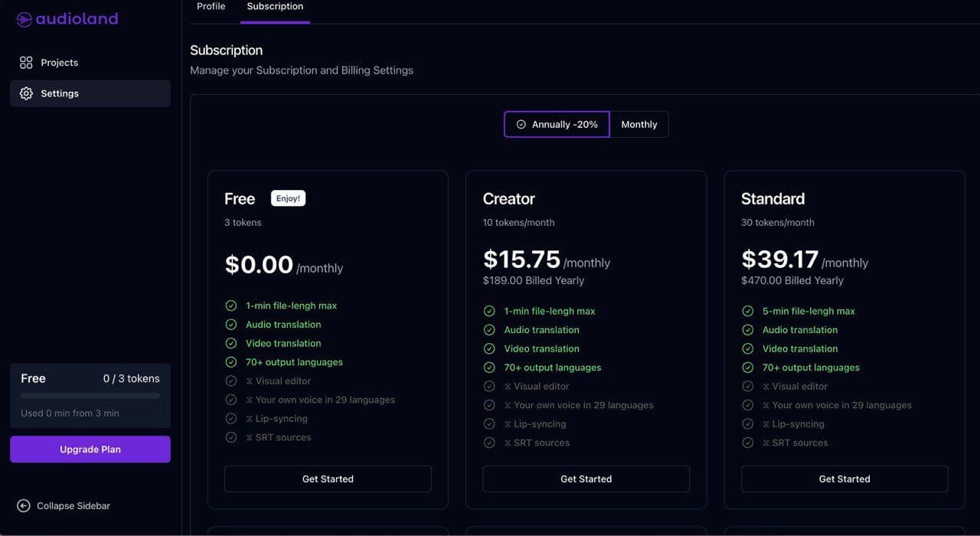
Task: Click the token usage progress bar
Action: point(90,396)
